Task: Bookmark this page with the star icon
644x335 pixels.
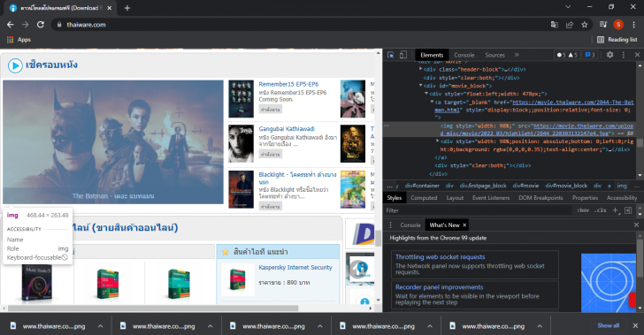Action: 585,25
